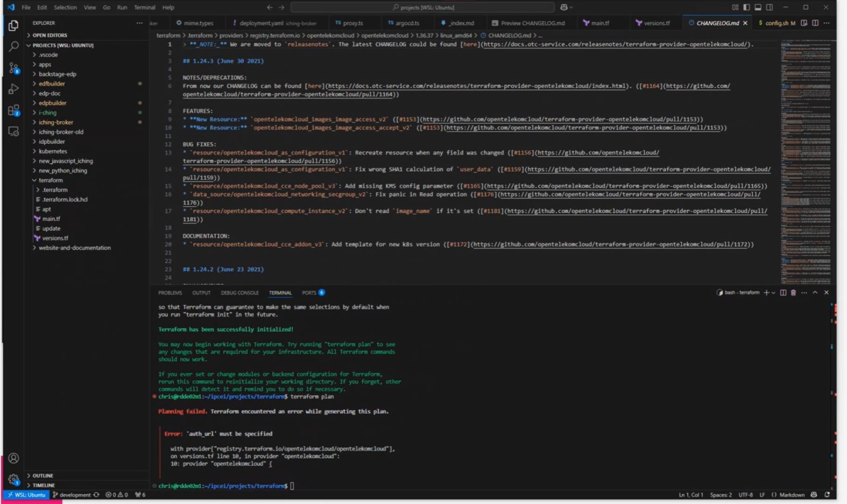Open main.tf in the file tree

pos(51,219)
